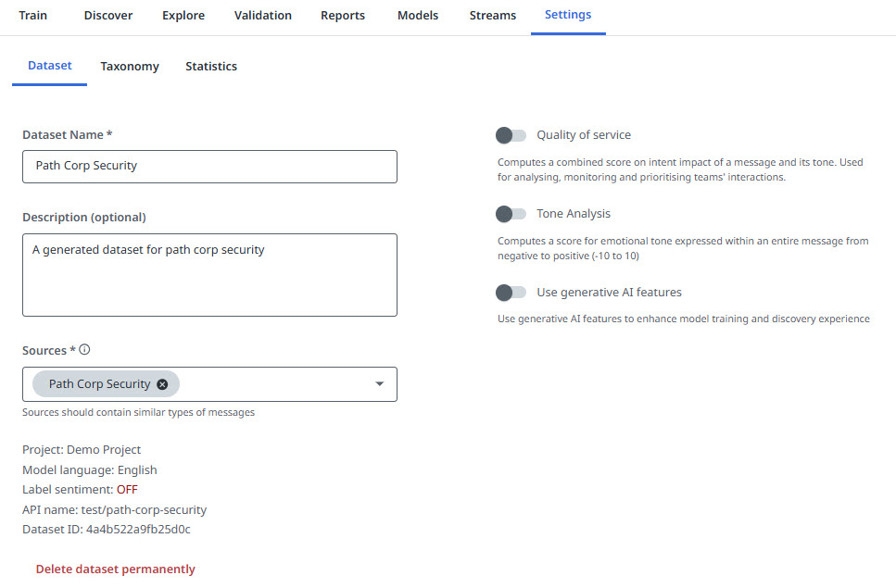Open the Train tab
Viewport: 896px width, 588px height.
click(32, 16)
